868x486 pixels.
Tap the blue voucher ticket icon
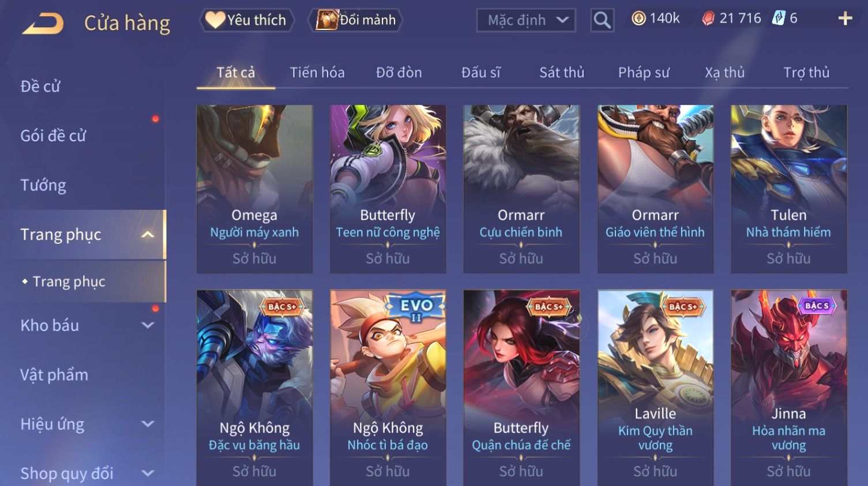(x=779, y=18)
